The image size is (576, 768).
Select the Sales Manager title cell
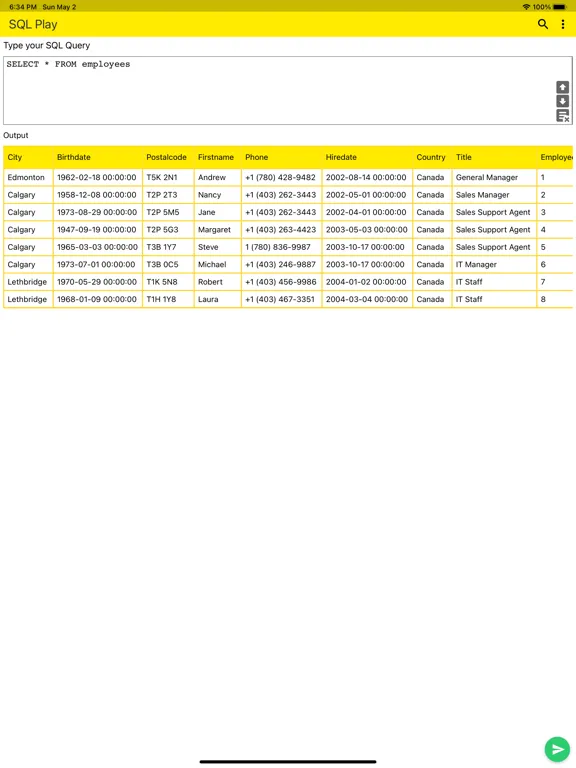point(494,195)
